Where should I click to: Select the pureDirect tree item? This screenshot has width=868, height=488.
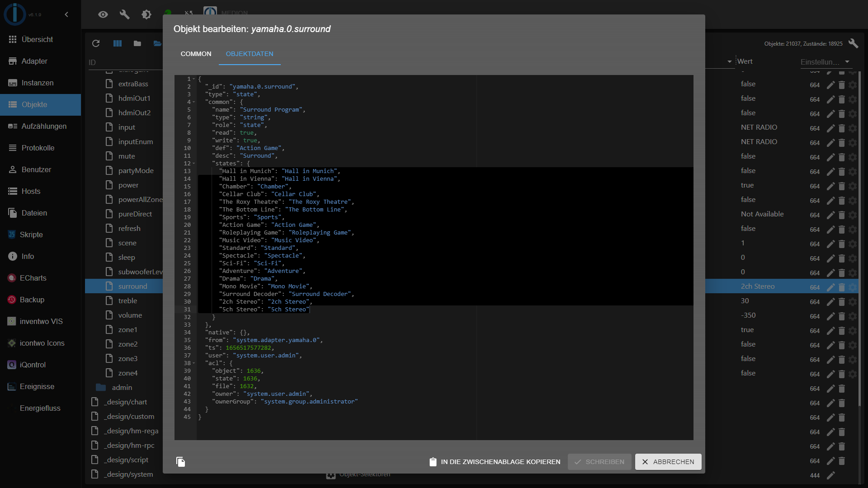(135, 214)
